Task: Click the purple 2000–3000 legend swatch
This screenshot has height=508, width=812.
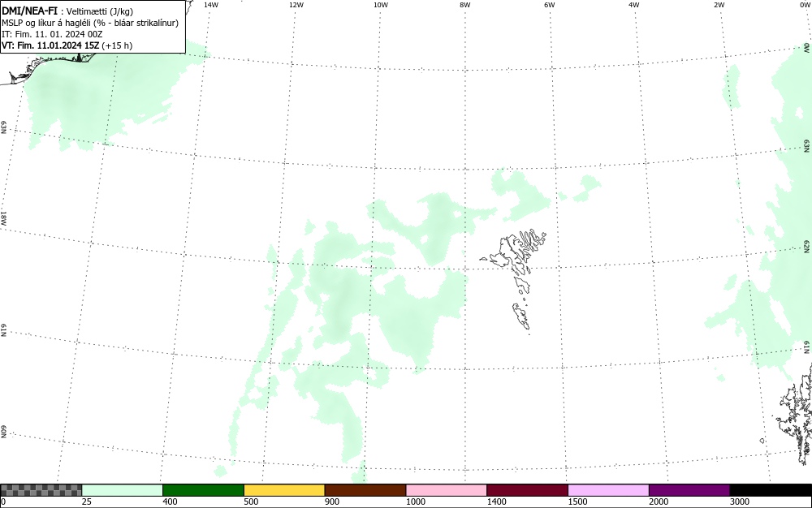Action: (689, 490)
